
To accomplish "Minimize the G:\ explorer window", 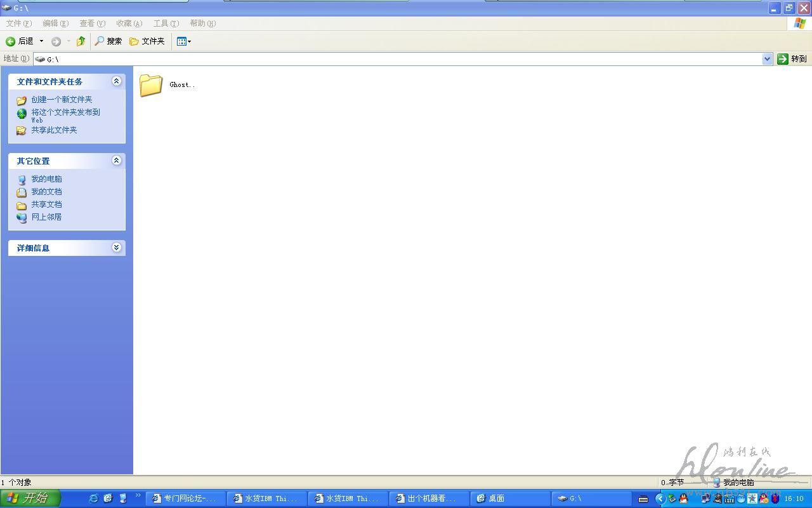I will click(774, 8).
